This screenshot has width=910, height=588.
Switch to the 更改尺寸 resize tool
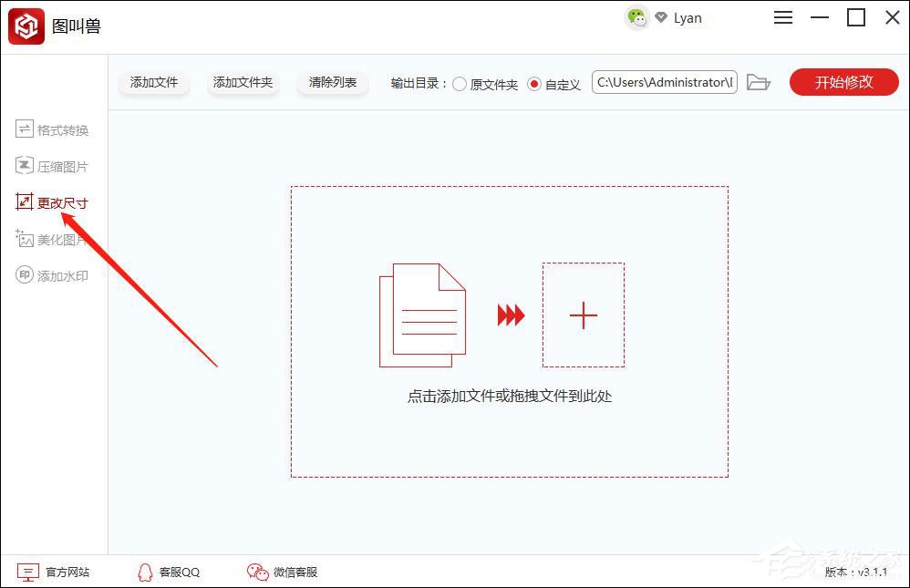pos(53,201)
